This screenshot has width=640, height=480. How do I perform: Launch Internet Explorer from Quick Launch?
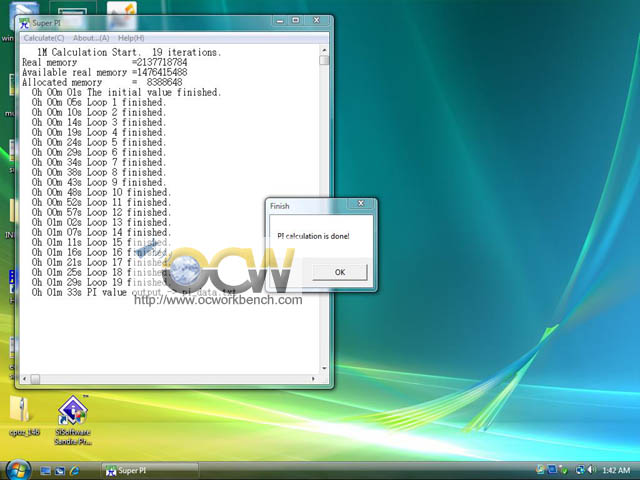pos(75,471)
